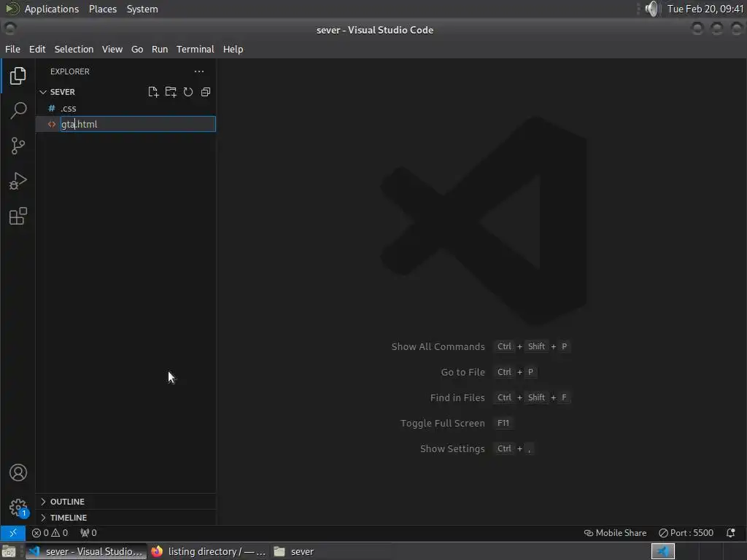Open the View menu
Screen dimensions: 747x560
[x=112, y=49]
